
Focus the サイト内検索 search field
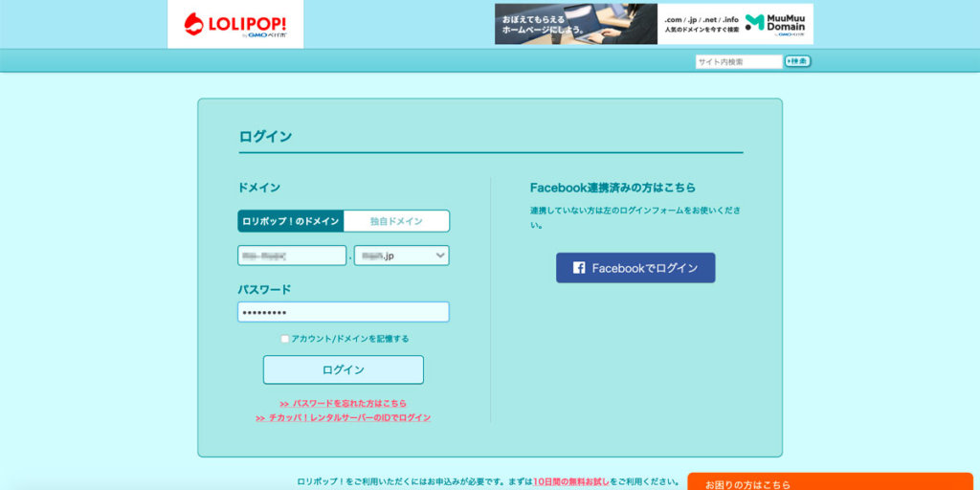tap(738, 61)
